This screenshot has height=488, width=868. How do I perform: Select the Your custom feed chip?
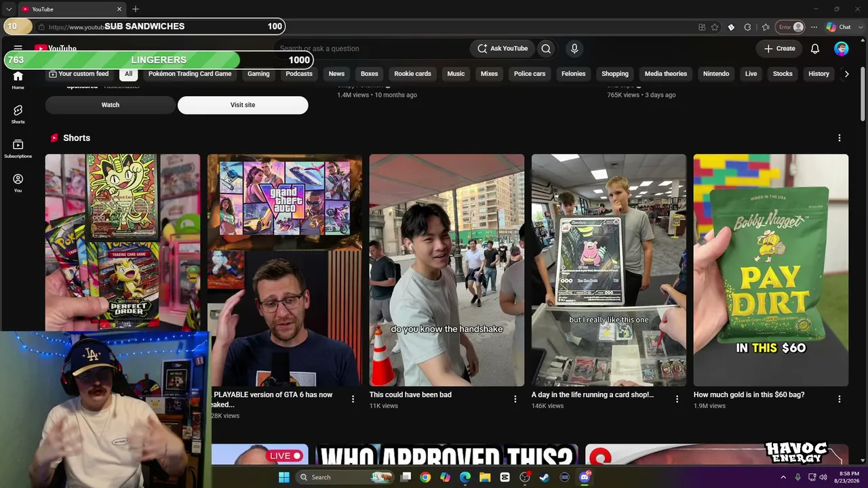[79, 74]
